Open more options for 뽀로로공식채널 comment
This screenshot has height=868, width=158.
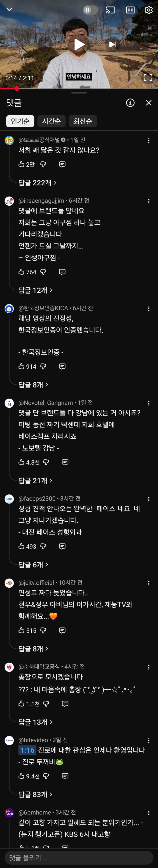point(149,140)
